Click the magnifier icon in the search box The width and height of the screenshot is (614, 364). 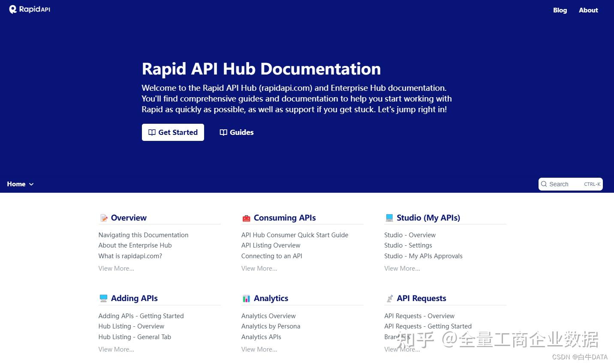(x=544, y=184)
